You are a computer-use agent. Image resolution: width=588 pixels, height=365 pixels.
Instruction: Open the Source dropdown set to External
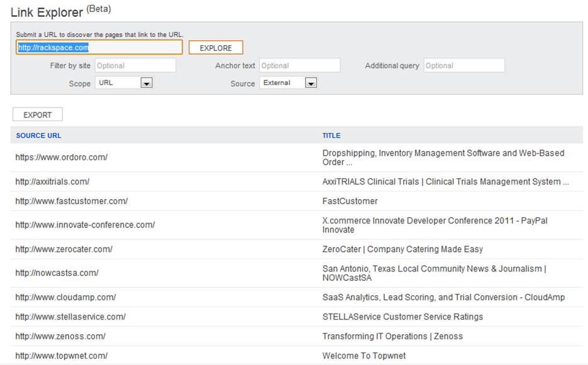pyautogui.click(x=289, y=83)
